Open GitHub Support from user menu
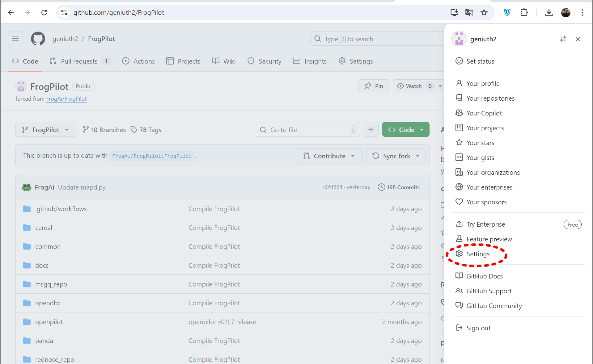593x364 pixels. point(518,291)
